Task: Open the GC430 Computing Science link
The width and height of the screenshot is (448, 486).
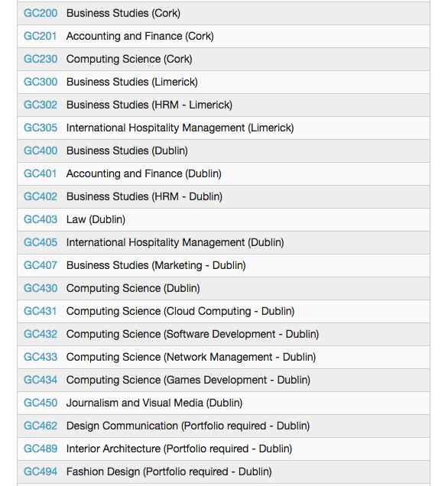Action: click(x=41, y=289)
